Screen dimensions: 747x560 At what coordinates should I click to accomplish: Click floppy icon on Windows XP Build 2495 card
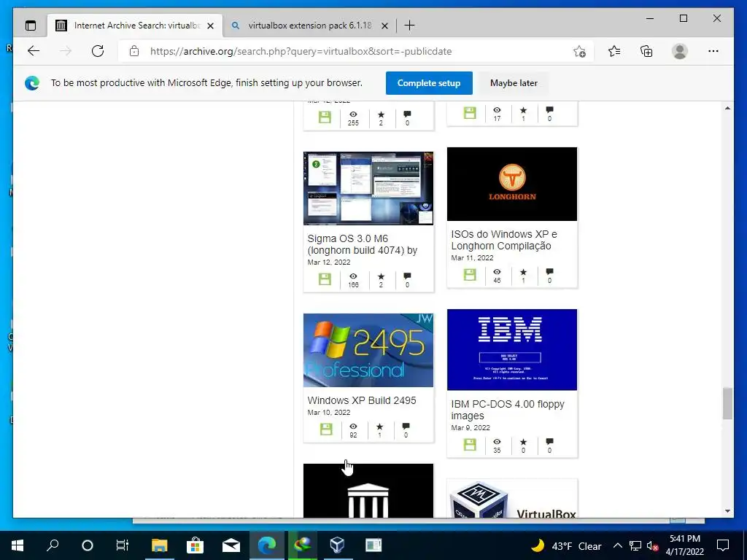pyautogui.click(x=326, y=429)
